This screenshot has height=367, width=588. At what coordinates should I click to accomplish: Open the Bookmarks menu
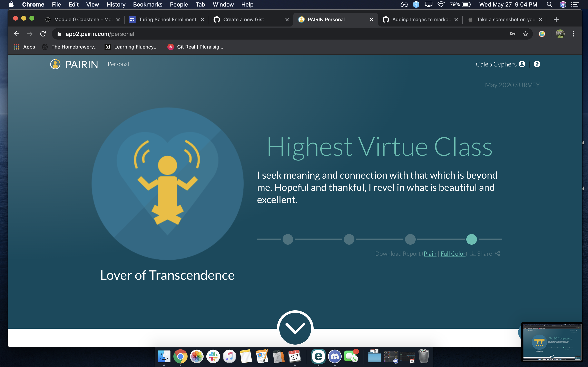(x=147, y=5)
